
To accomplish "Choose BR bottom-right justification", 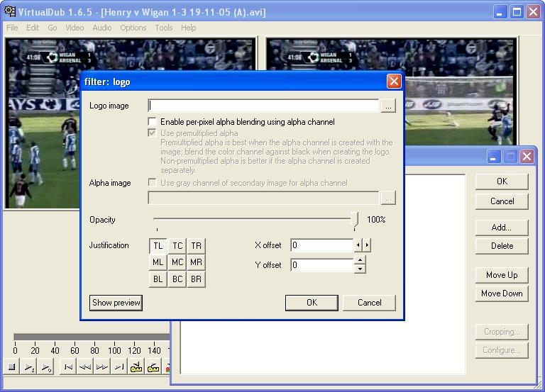I will 197,279.
